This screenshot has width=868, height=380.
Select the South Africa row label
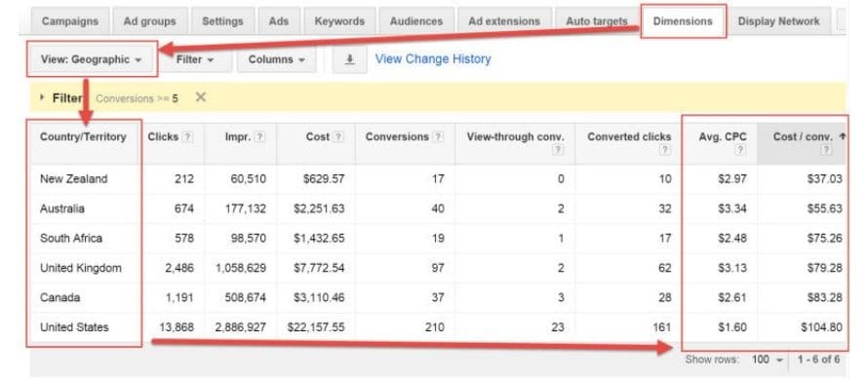point(71,239)
